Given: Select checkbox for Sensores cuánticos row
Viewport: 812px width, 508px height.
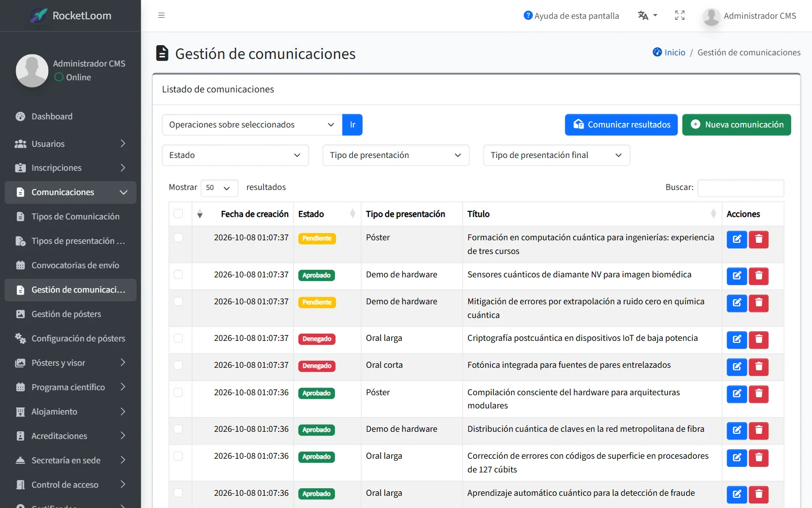Looking at the screenshot, I should (x=178, y=274).
